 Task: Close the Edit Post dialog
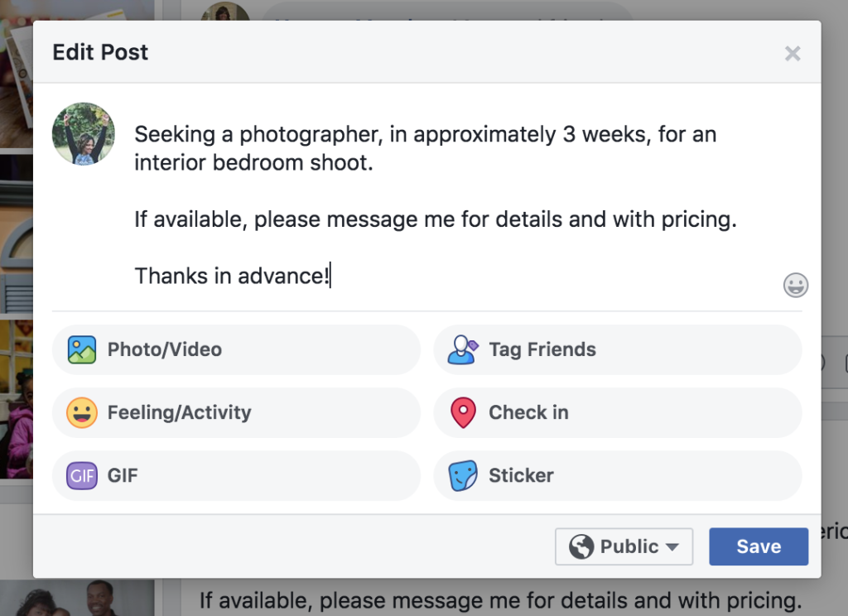[x=793, y=54]
